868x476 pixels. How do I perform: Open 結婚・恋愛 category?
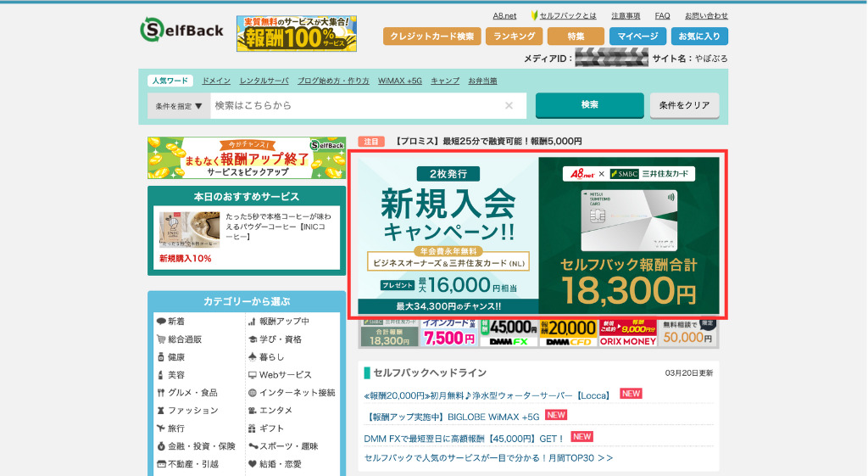click(x=275, y=464)
